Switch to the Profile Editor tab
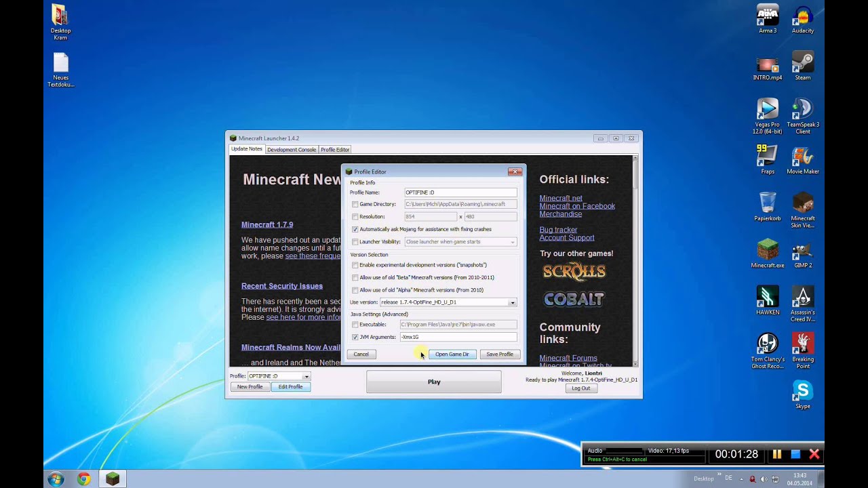Screen dimensions: 868x488 [x=335, y=150]
